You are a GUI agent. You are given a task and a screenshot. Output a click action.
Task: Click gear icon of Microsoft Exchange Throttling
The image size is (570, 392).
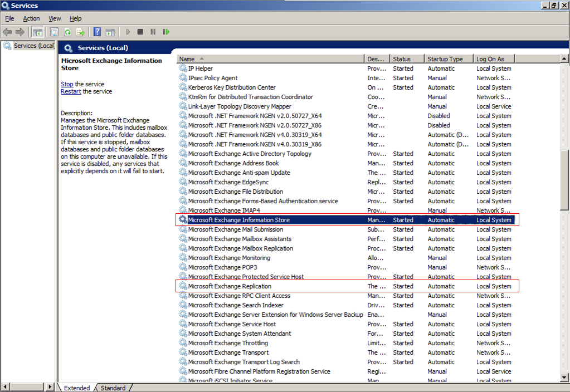(x=183, y=343)
